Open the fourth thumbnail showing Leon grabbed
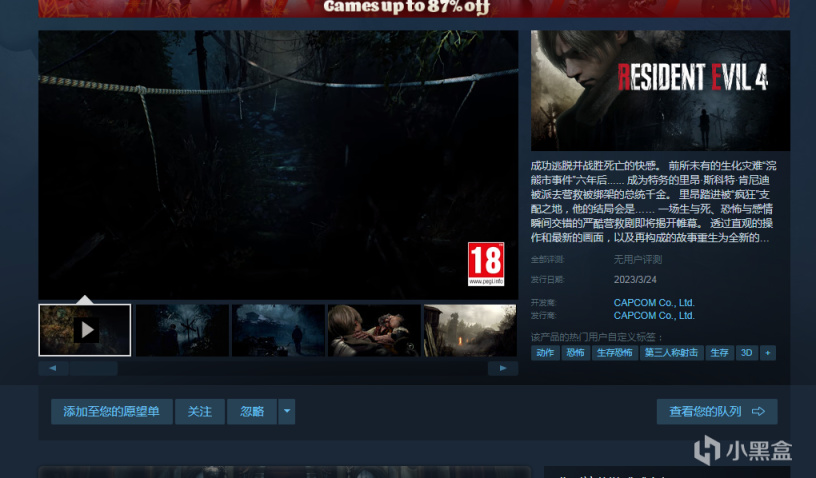The image size is (816, 478). click(x=373, y=330)
